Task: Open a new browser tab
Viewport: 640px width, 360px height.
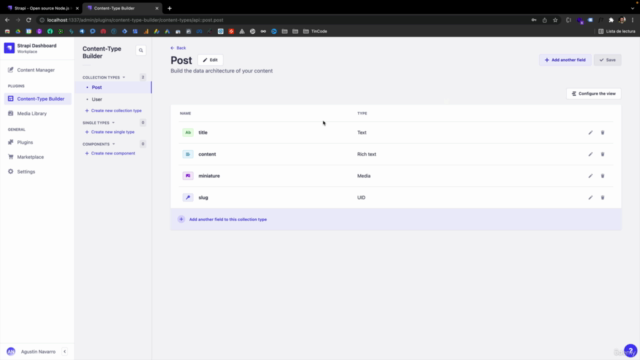Action: pos(169,8)
